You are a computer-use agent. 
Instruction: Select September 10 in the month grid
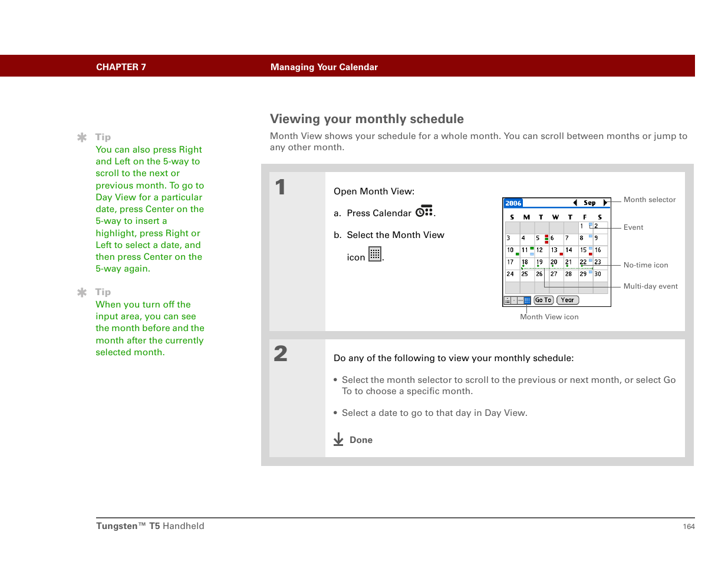pyautogui.click(x=512, y=252)
